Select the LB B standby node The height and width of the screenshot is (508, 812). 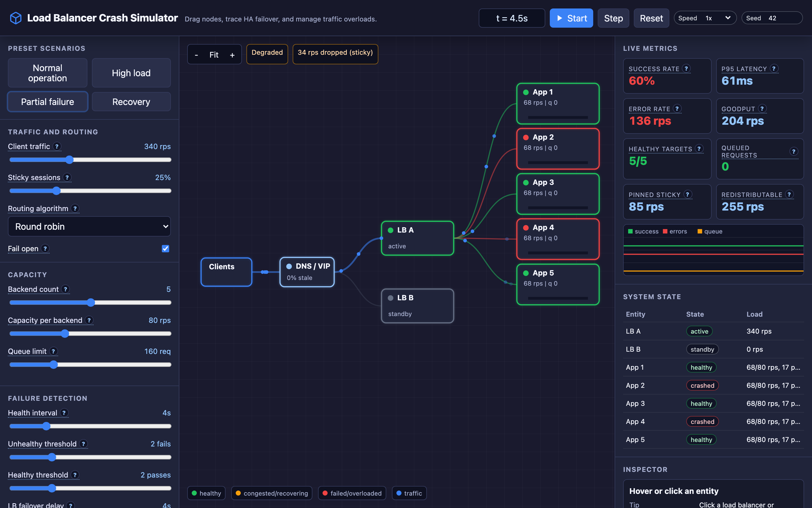click(417, 306)
